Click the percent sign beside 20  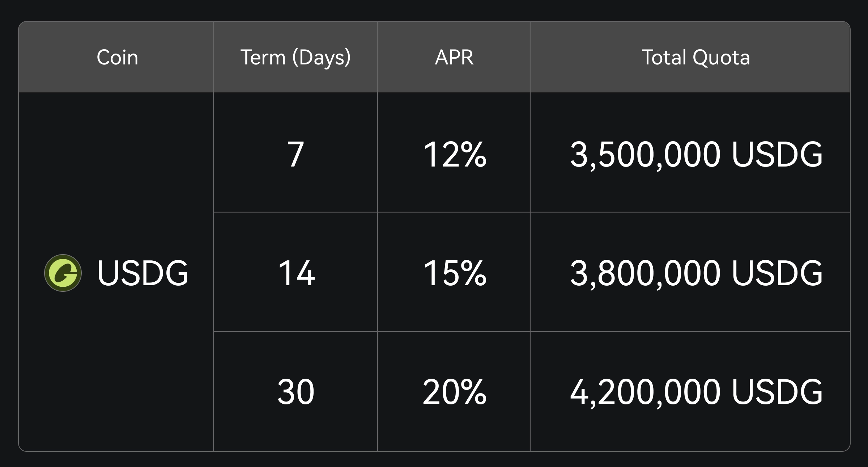(473, 392)
